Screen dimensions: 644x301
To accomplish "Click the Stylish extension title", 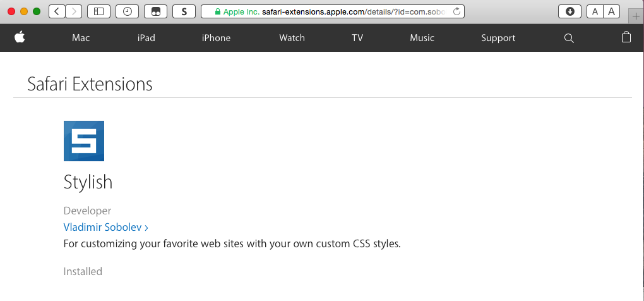I will tap(88, 181).
